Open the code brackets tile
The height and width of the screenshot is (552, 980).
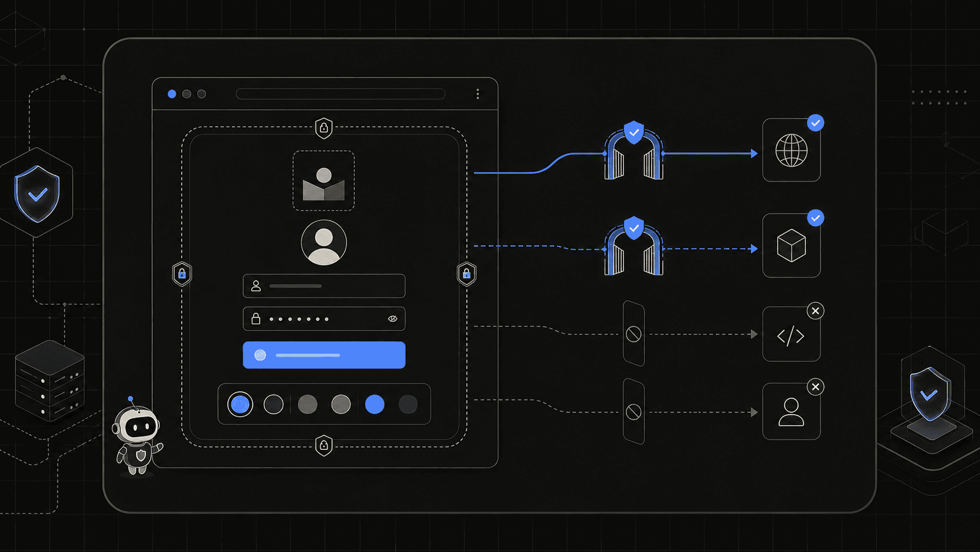[x=791, y=334]
